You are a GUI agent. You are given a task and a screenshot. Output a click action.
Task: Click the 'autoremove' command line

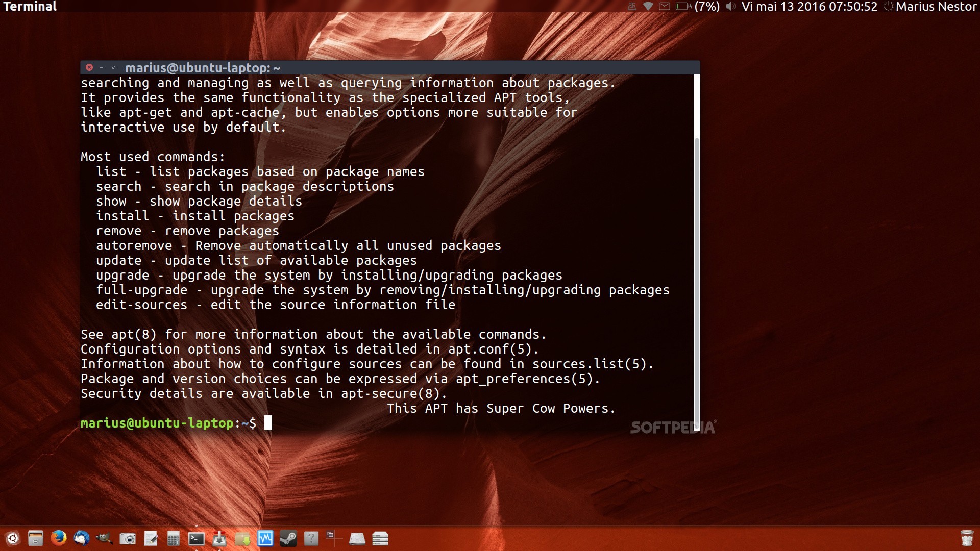[299, 245]
